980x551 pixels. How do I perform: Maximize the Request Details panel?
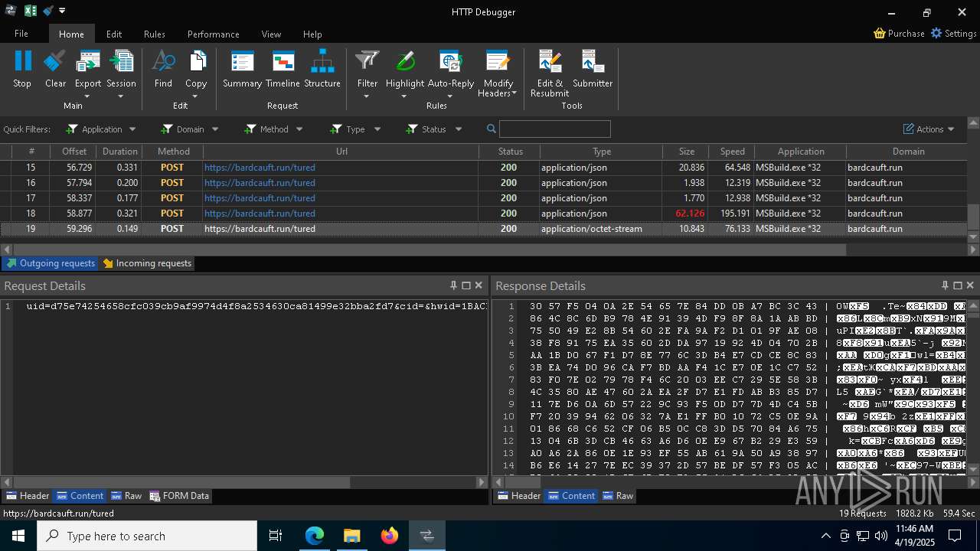(x=465, y=285)
